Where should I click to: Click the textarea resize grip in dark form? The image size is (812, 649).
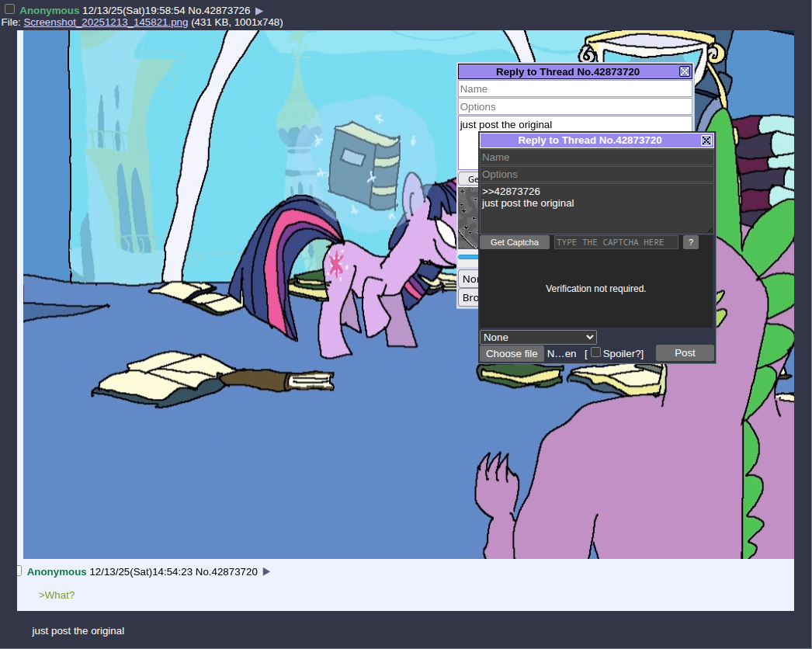tap(710, 230)
